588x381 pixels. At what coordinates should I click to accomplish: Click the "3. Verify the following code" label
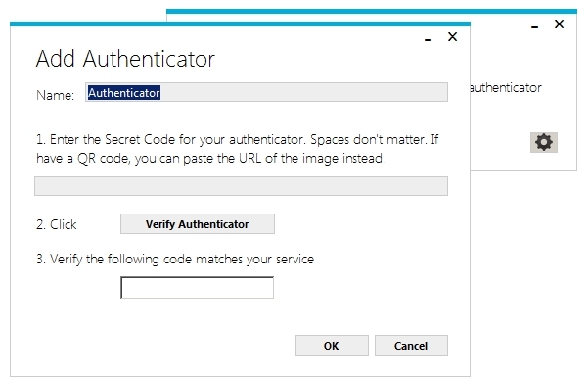175,259
